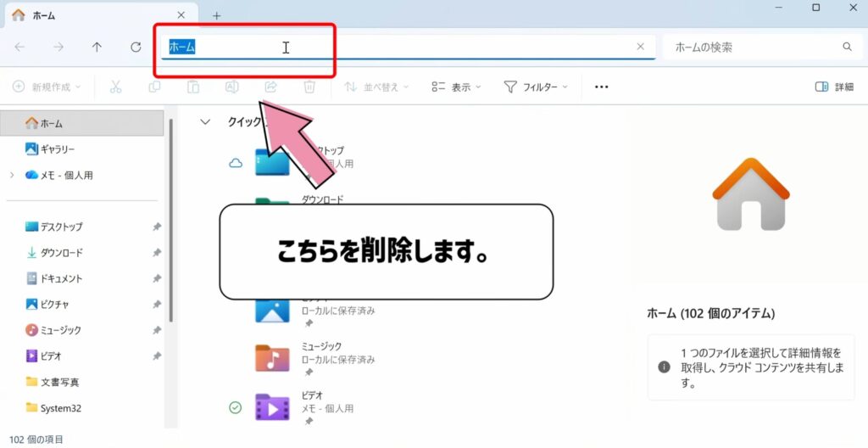Screen dimensions: 868x448
Task: Open the three-dots more options menu
Action: coord(601,87)
